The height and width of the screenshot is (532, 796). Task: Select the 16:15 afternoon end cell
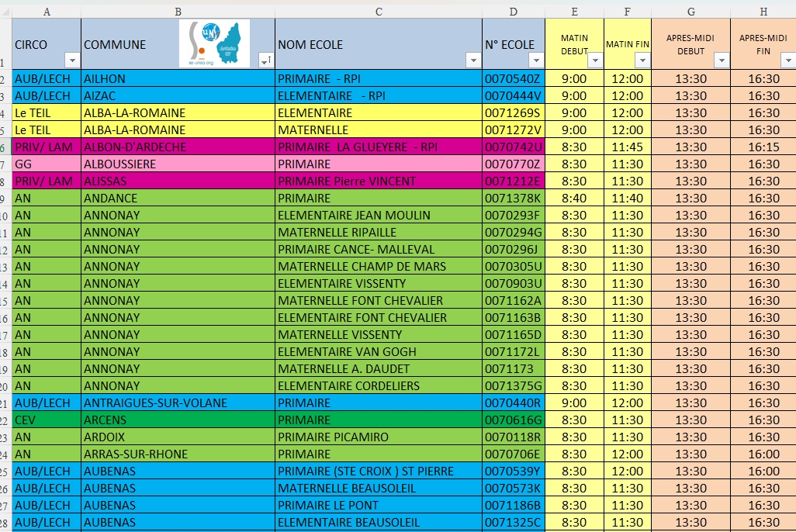tap(763, 147)
